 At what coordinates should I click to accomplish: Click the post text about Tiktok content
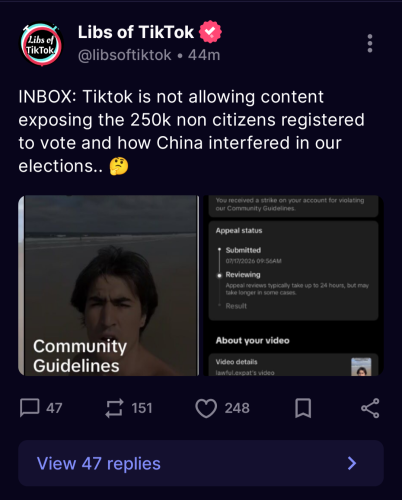coord(191,131)
